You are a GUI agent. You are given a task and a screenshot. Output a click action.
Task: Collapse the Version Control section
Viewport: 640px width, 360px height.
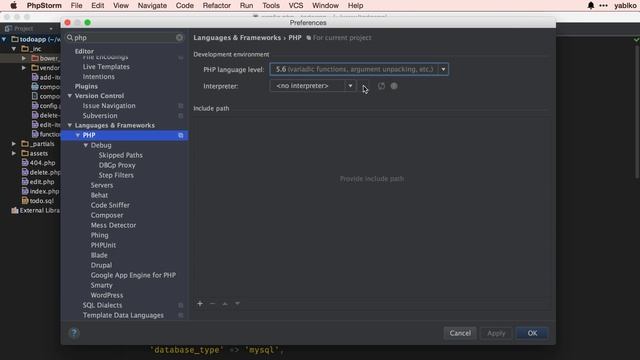coord(70,96)
